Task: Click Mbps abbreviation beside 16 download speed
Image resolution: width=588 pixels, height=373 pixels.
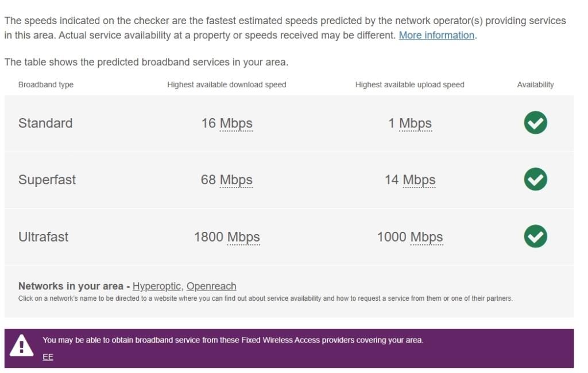Action: pyautogui.click(x=236, y=123)
